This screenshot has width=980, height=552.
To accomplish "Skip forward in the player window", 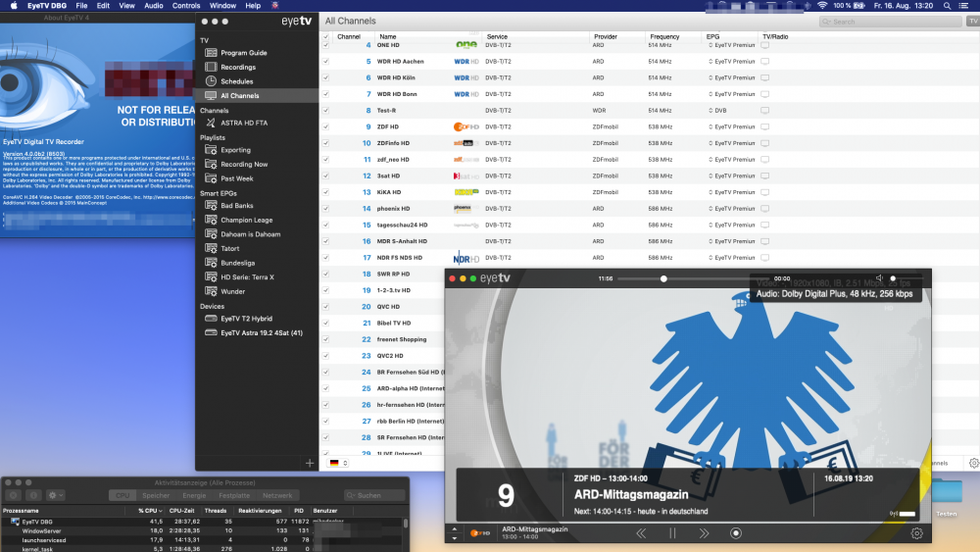I will click(x=704, y=533).
